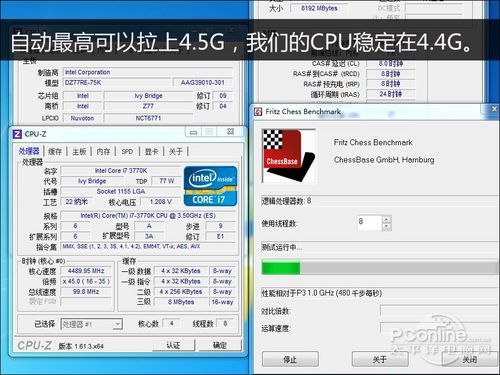Click the instruction set field starting with MMX
Screen dimensions: 500x375
[148, 247]
